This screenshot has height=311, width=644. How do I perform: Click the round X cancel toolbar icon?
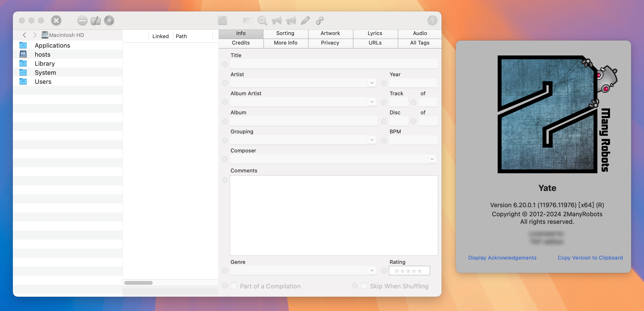tap(56, 20)
